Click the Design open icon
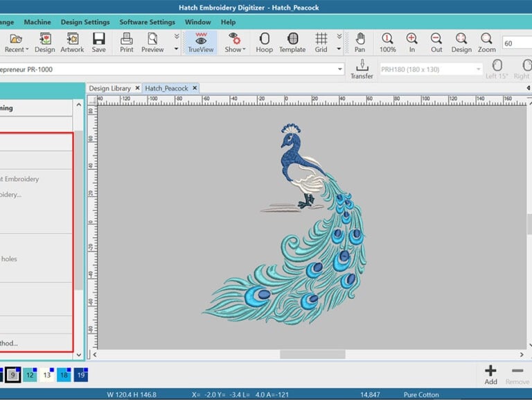 coord(45,42)
